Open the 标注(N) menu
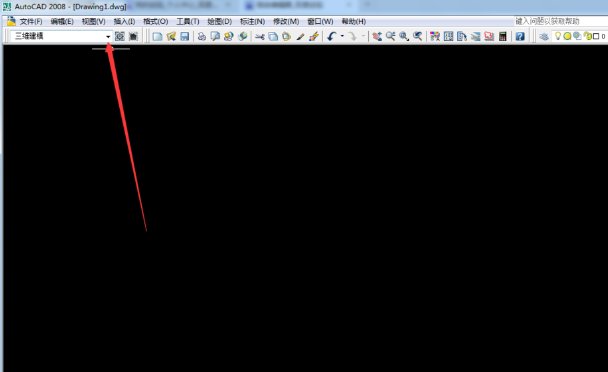The image size is (608, 372). point(252,21)
